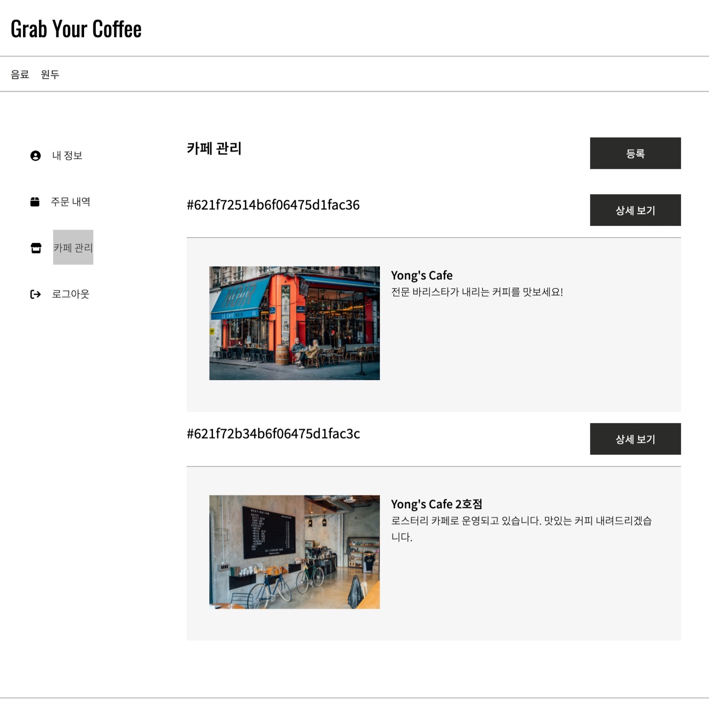Click the store icon beside 카페 관리

click(36, 248)
